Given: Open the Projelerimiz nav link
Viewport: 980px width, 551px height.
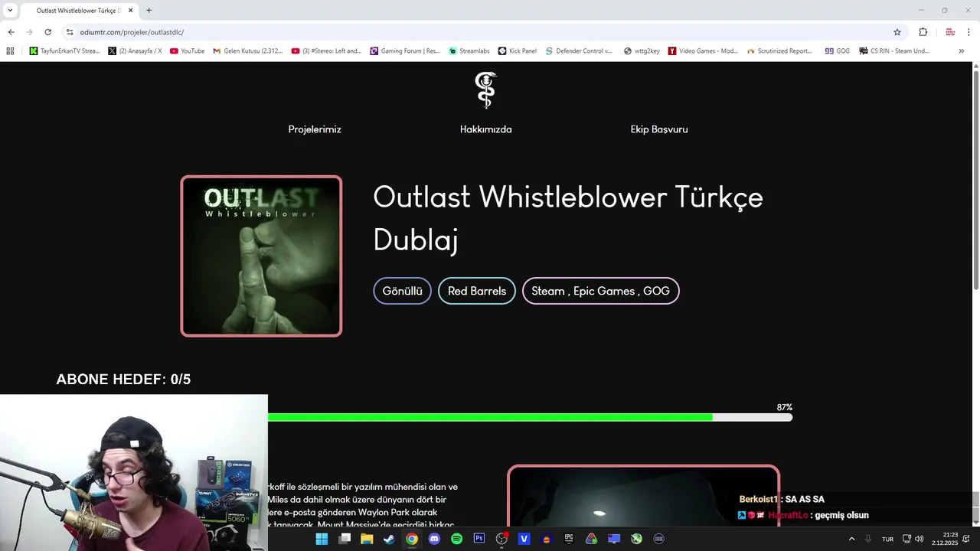Looking at the screenshot, I should [315, 129].
